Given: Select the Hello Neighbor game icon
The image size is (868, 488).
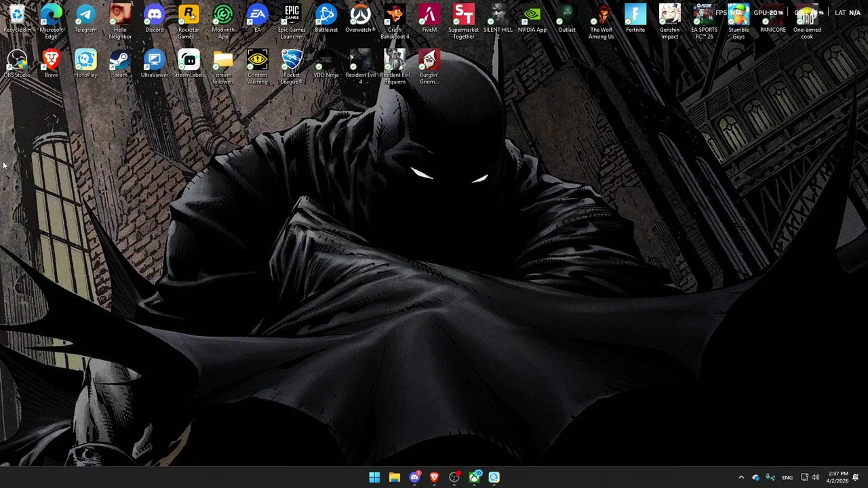Looking at the screenshot, I should coord(120,22).
